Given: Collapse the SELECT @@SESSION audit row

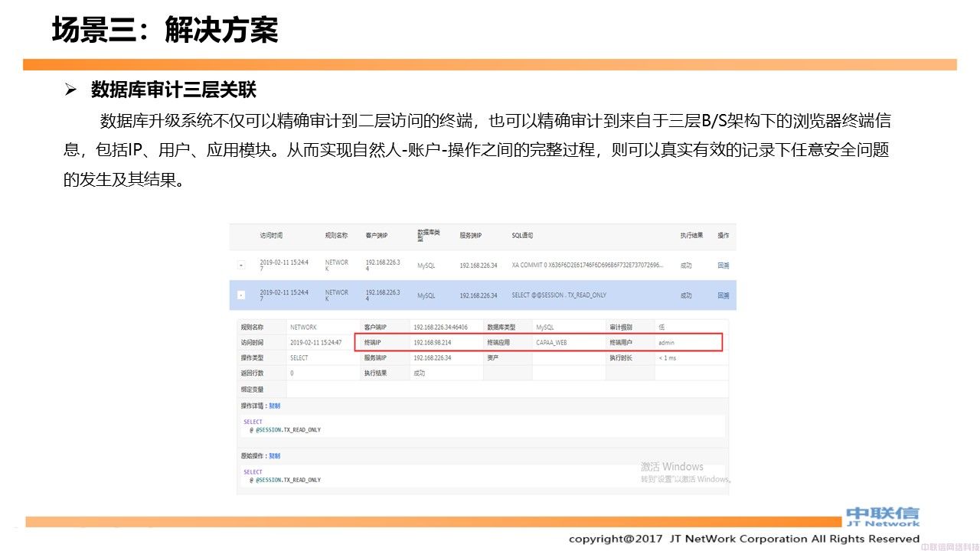Looking at the screenshot, I should pyautogui.click(x=241, y=295).
